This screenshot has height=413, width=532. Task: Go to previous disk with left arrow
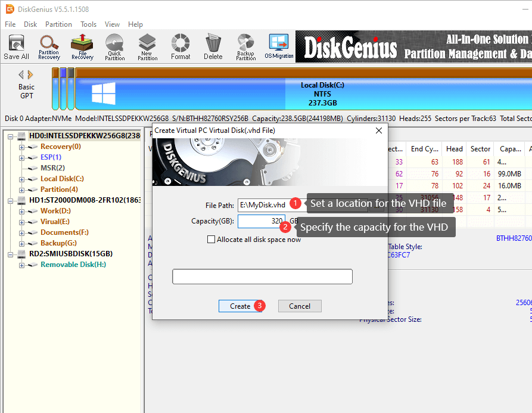click(x=21, y=74)
